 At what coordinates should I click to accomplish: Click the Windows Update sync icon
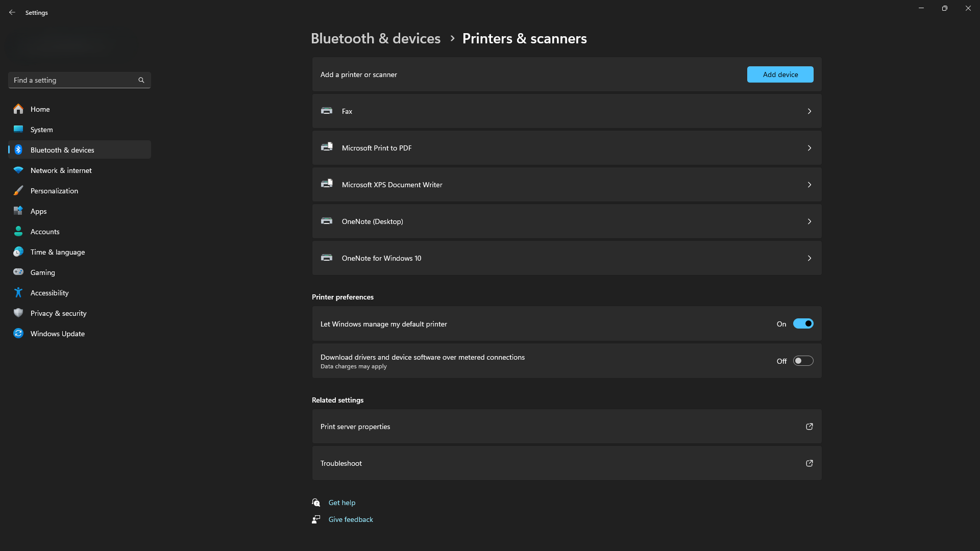pyautogui.click(x=18, y=333)
